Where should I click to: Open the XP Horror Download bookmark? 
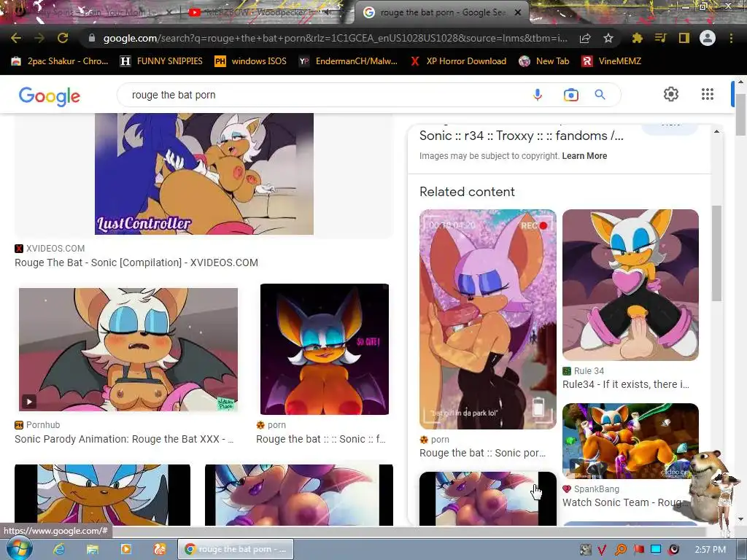pos(458,61)
